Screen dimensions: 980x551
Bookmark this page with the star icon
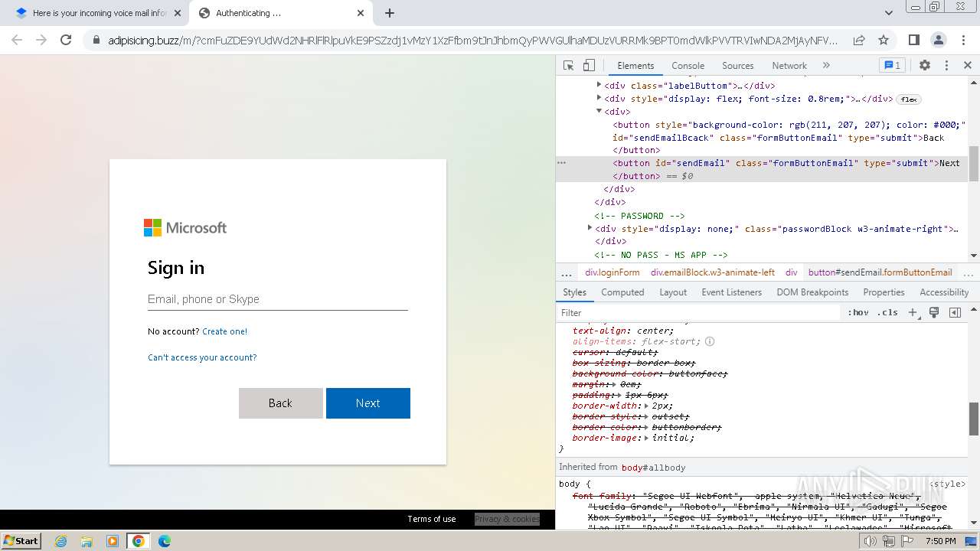coord(884,40)
